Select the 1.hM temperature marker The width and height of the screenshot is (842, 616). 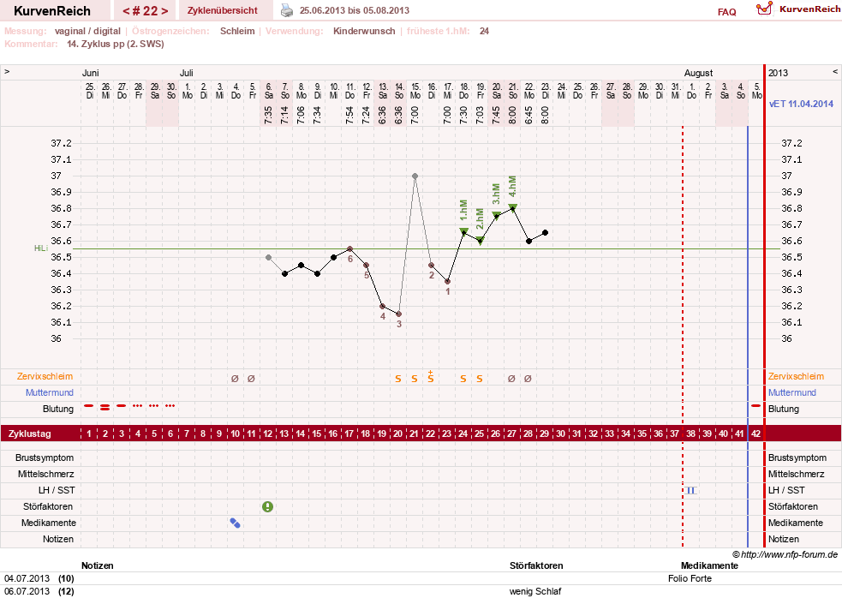point(464,231)
